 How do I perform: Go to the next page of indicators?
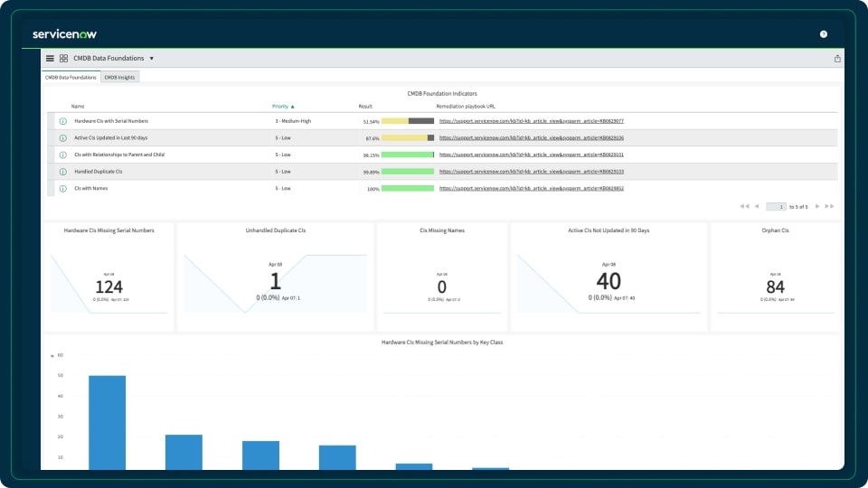tap(817, 207)
